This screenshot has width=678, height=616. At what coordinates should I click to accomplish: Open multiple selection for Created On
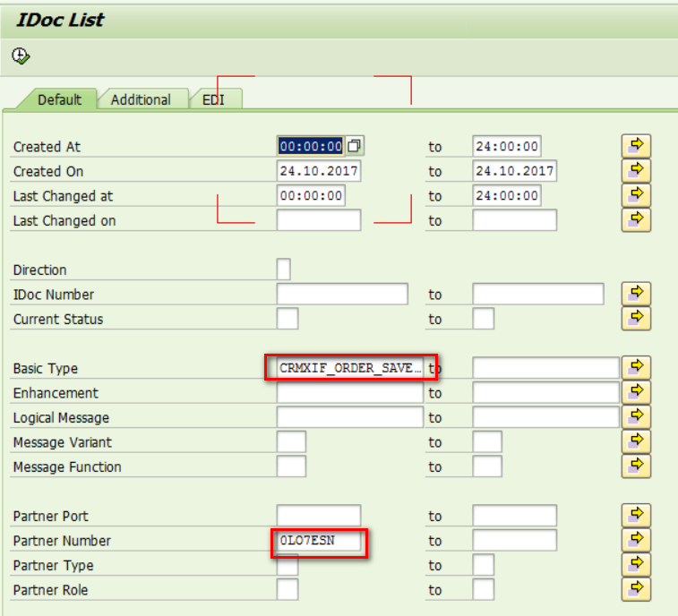(x=636, y=171)
